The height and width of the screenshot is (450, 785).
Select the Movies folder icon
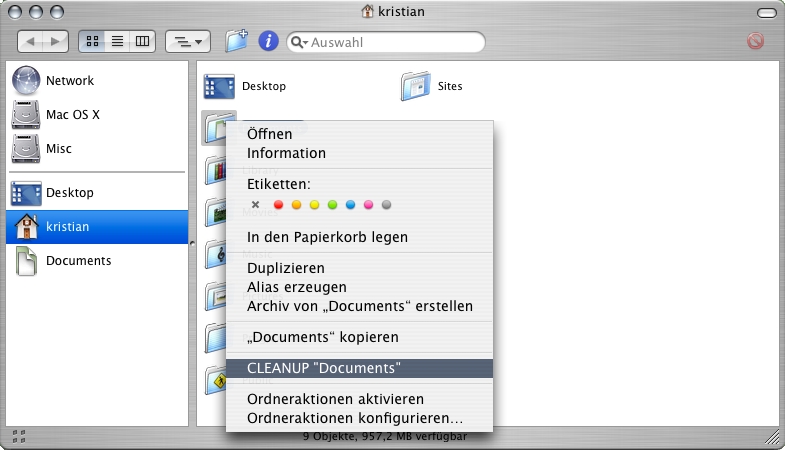(x=216, y=212)
